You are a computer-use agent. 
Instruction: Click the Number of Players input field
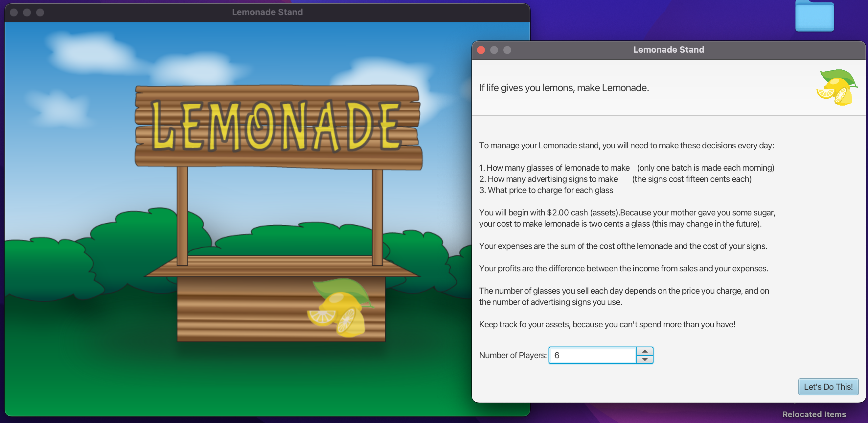tap(592, 355)
